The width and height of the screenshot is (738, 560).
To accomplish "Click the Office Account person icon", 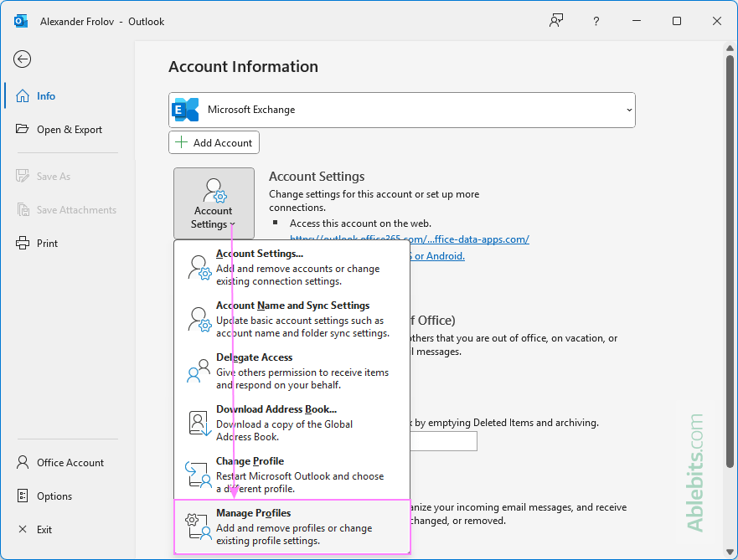I will tap(22, 462).
